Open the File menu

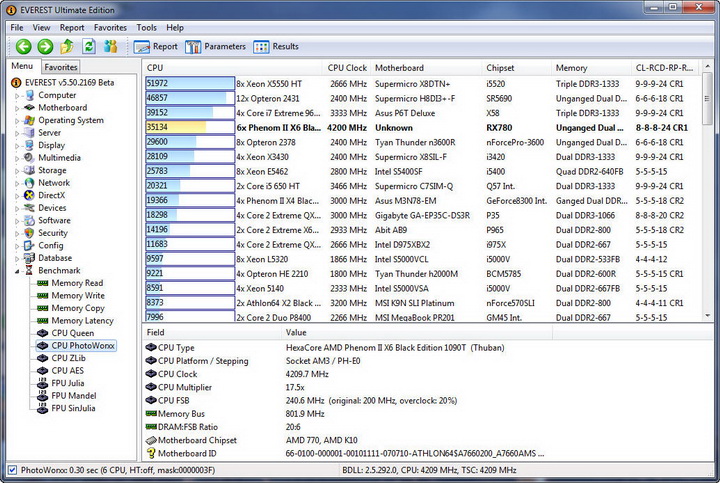pyautogui.click(x=17, y=28)
